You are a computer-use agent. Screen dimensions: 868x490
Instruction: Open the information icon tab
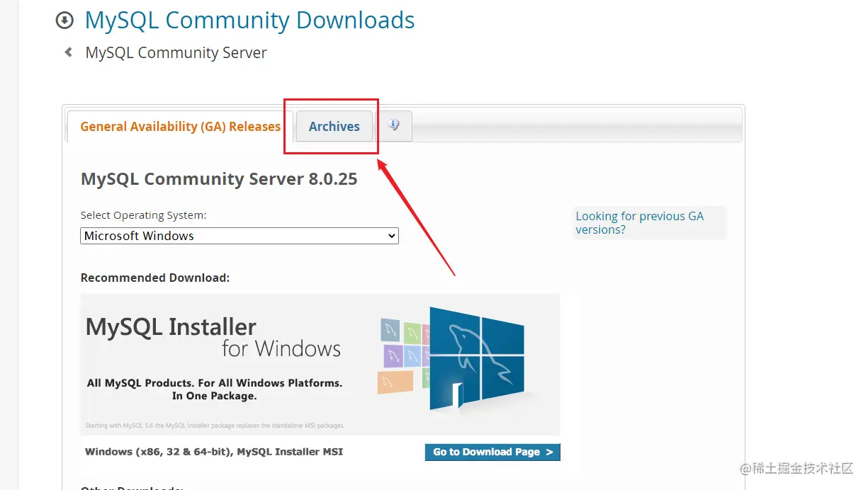[x=394, y=125]
